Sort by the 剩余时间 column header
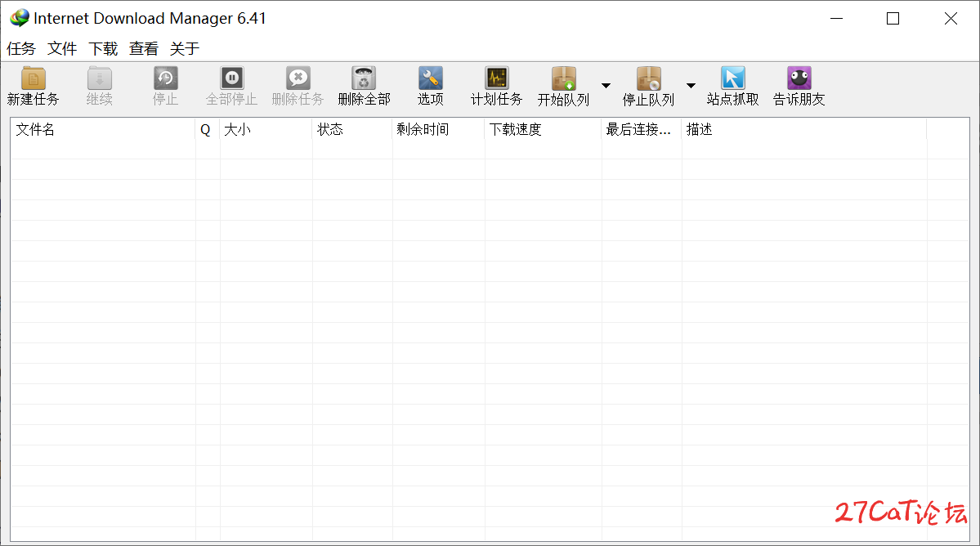This screenshot has height=546, width=980. click(x=438, y=129)
